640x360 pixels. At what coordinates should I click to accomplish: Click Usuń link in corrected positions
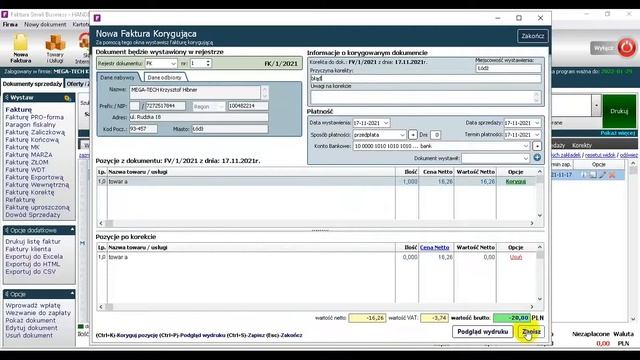[x=516, y=257]
